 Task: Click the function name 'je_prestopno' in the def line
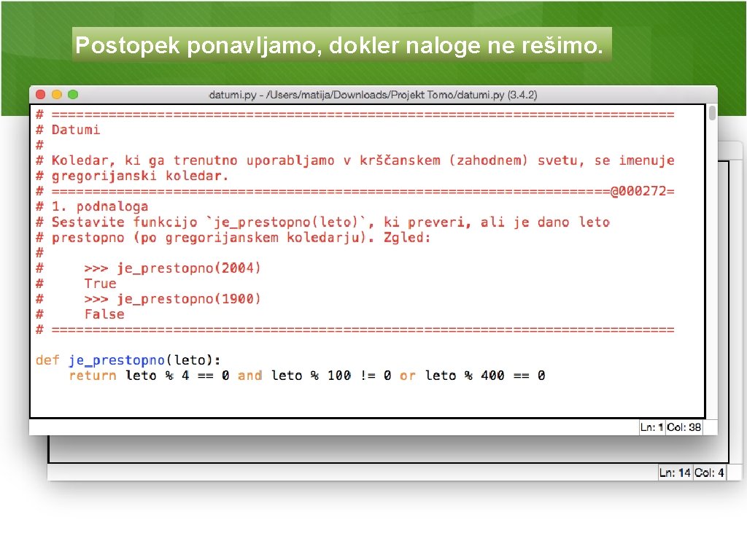point(117,360)
